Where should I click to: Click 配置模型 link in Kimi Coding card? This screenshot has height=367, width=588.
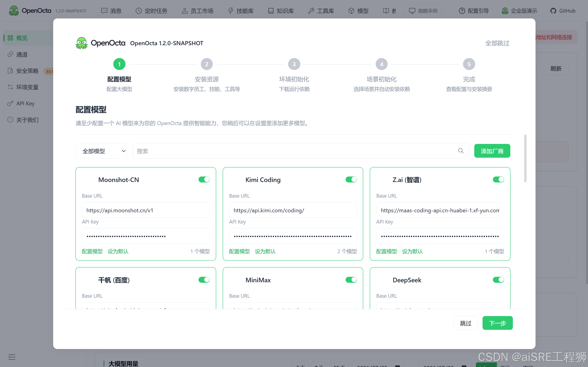(x=240, y=251)
